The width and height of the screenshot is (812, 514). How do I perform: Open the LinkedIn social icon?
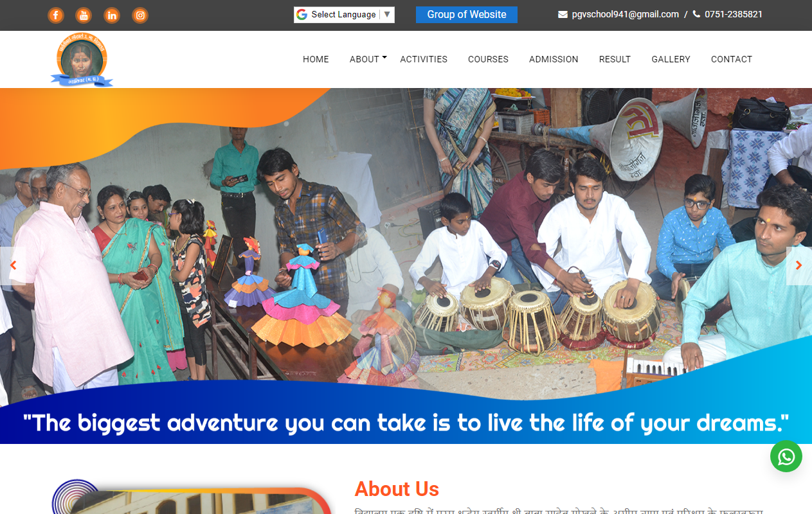pos(112,15)
